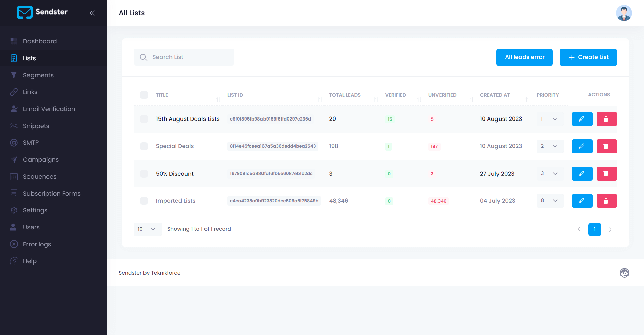Collapse the sidebar with double-chevron icon
Screen dimensions: 644x335
[92, 13]
